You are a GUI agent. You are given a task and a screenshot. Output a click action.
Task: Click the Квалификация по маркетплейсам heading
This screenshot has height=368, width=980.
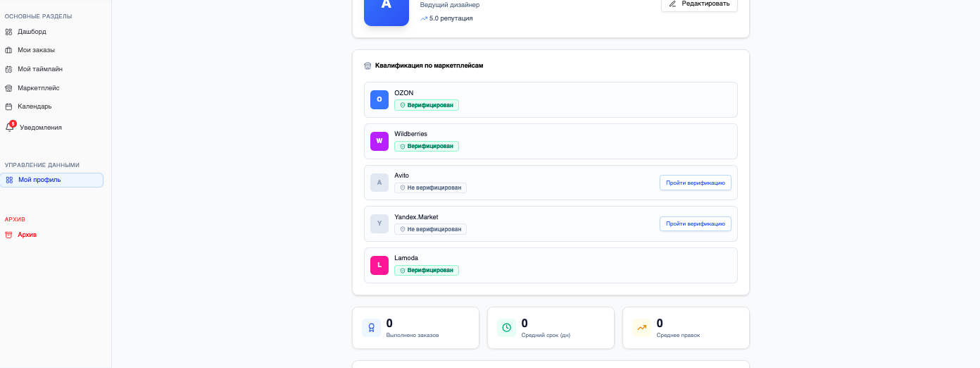(x=429, y=66)
